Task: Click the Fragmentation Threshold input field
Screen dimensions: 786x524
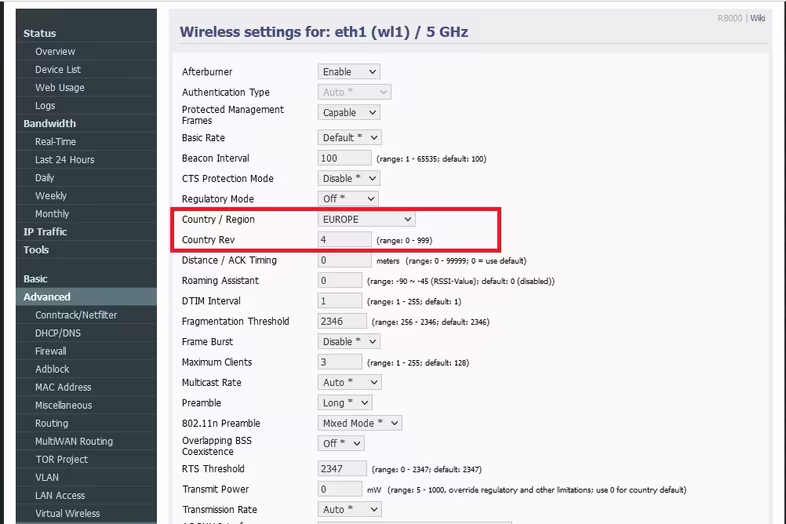Action: click(x=342, y=321)
